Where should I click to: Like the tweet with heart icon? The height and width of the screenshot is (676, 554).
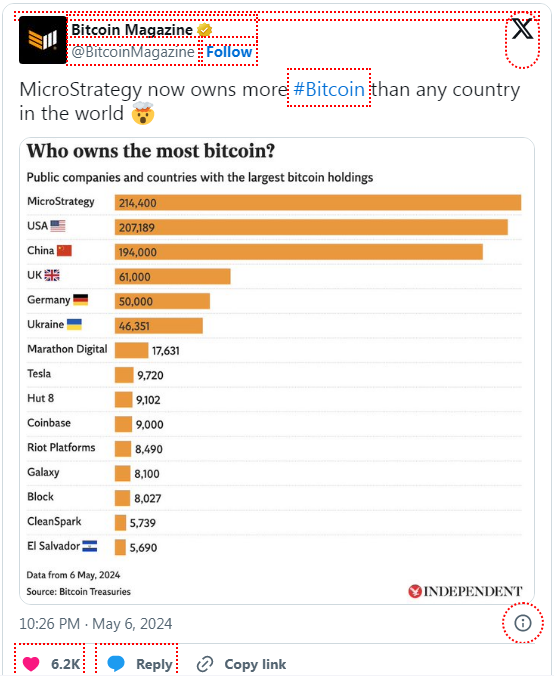pos(31,664)
